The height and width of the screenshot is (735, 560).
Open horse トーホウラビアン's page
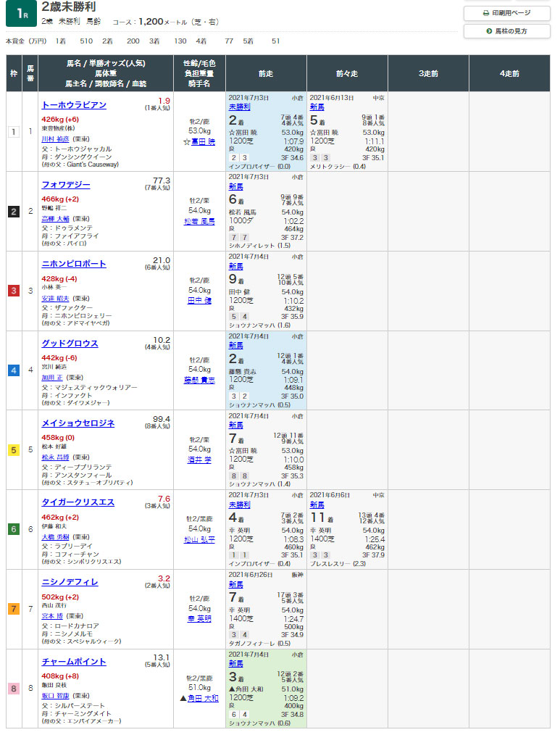[x=74, y=105]
